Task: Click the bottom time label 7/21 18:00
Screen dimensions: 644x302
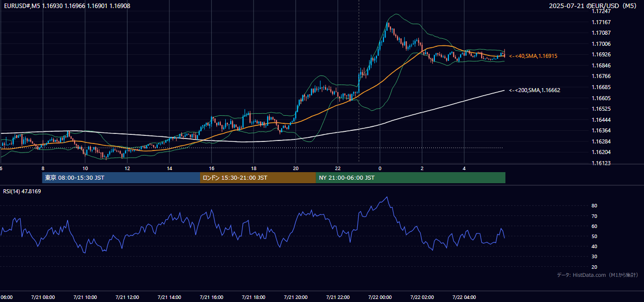Action: (253, 297)
